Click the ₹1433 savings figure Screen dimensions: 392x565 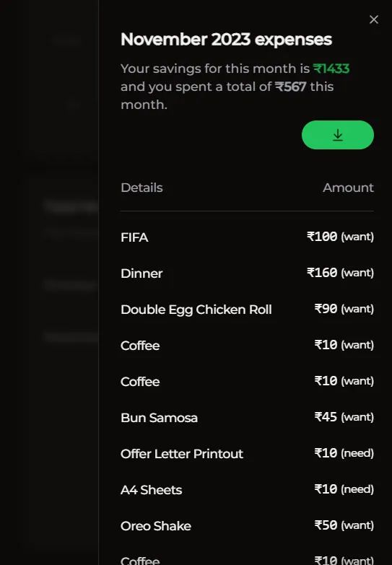331,69
